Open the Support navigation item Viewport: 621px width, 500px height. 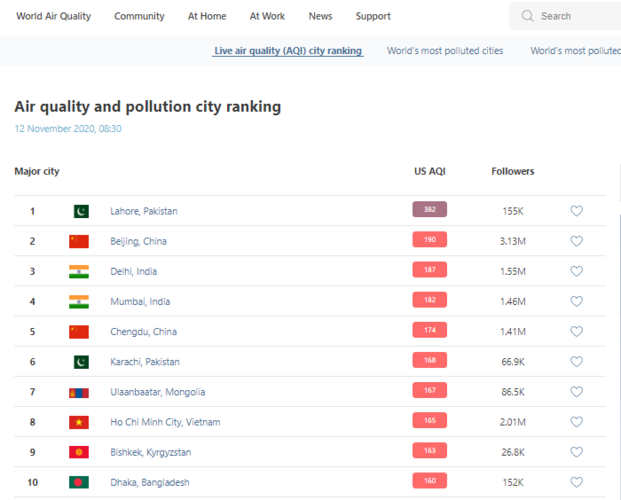pyautogui.click(x=373, y=16)
